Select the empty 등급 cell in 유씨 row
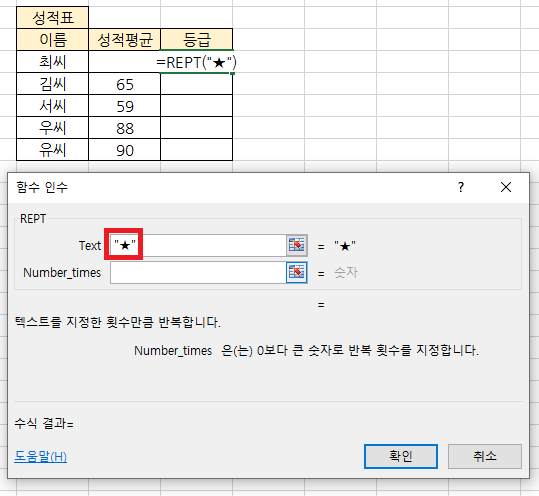This screenshot has height=496, width=539. (196, 150)
